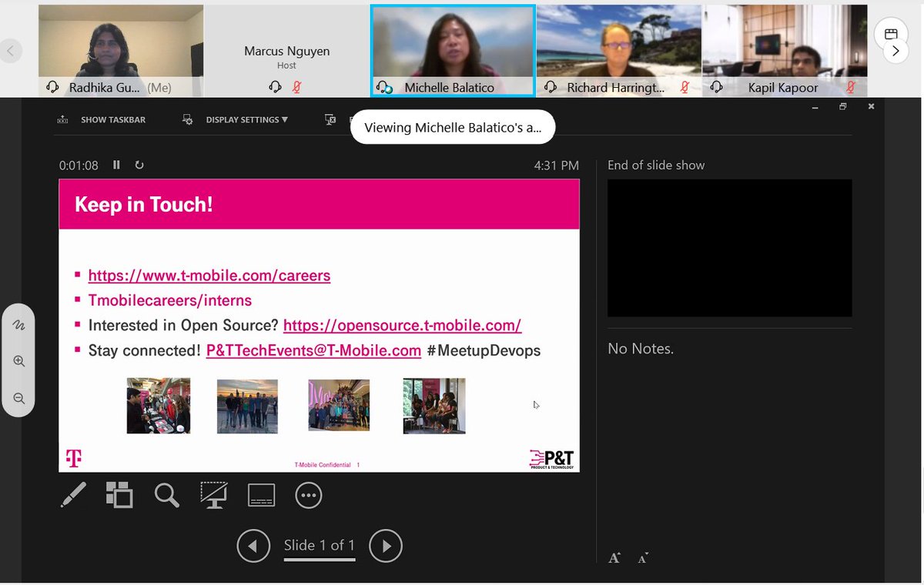Restart the presentation timer
924x585 pixels.
[139, 165]
